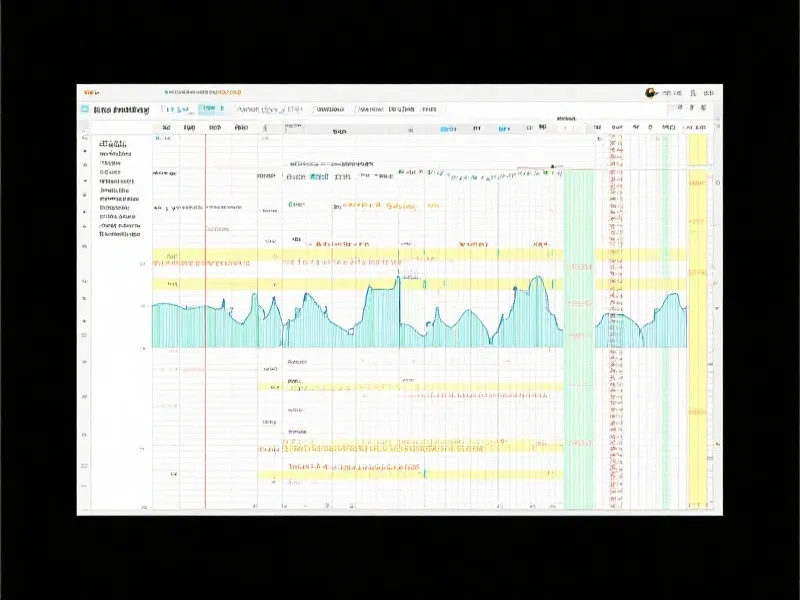Click the first small icon under the avatar row

(680, 108)
